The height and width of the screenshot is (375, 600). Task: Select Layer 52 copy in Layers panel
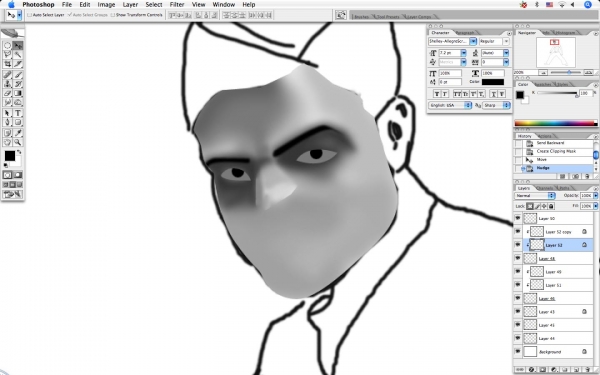click(558, 232)
